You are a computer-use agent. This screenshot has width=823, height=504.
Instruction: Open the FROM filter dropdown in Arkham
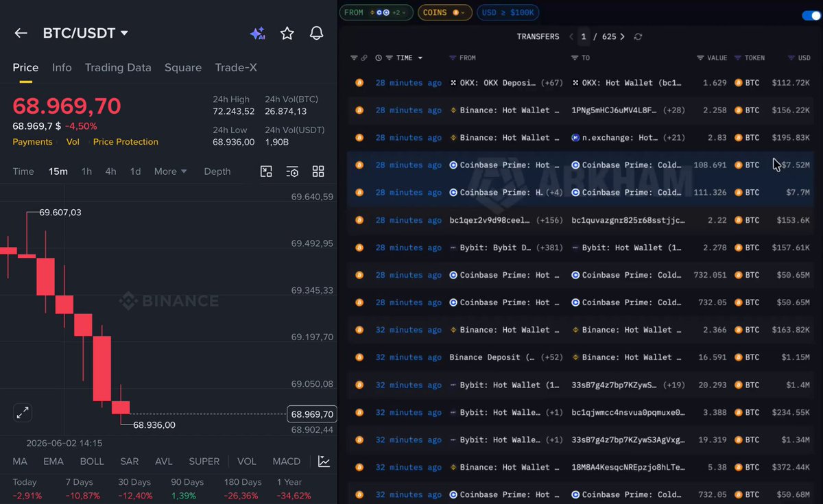point(376,12)
